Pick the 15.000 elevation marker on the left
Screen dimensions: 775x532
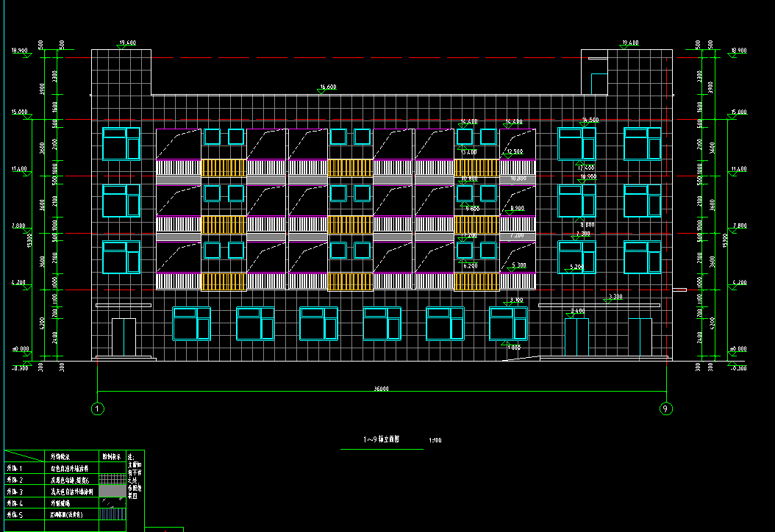click(18, 112)
